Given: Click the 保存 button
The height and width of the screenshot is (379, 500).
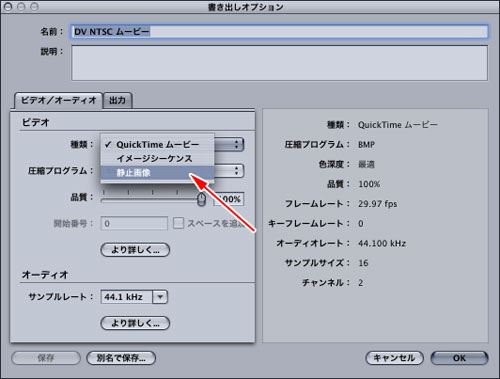Looking at the screenshot, I should click(46, 358).
